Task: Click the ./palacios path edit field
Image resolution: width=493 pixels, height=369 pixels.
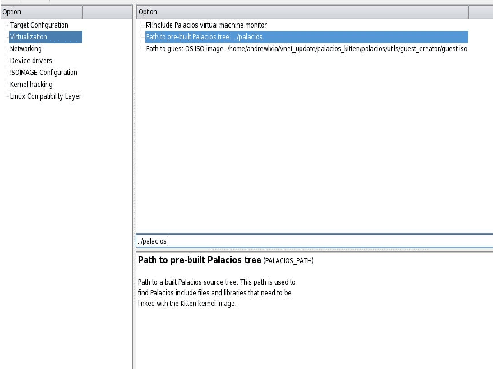Action: point(314,241)
